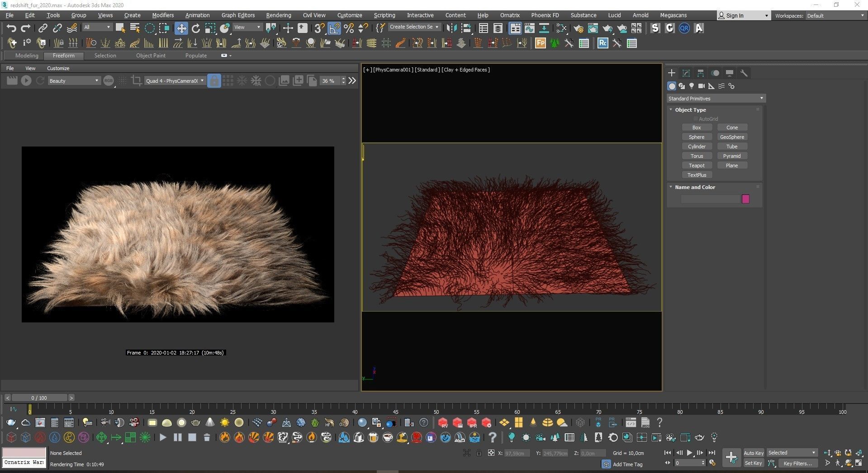Select the Geometry category icon
The width and height of the screenshot is (868, 473).
(672, 86)
